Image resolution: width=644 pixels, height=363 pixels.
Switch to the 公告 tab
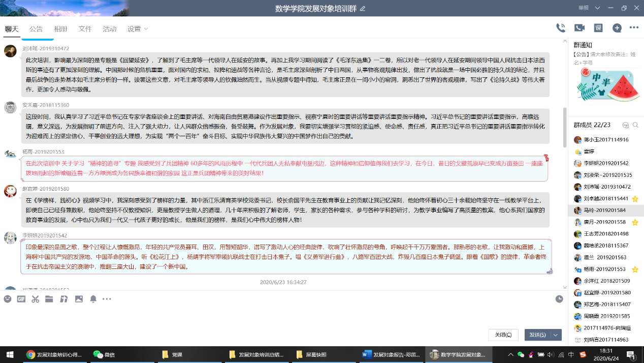coord(36,29)
